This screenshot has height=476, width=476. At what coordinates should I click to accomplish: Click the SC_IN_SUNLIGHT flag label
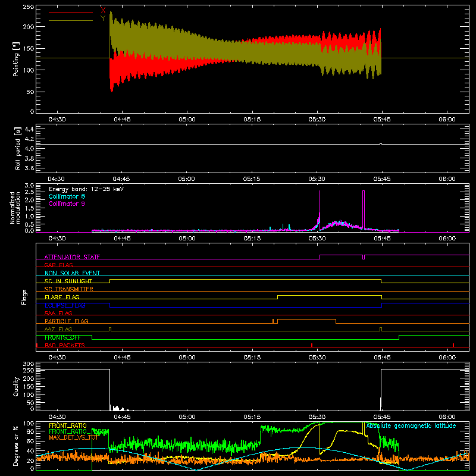[68, 281]
